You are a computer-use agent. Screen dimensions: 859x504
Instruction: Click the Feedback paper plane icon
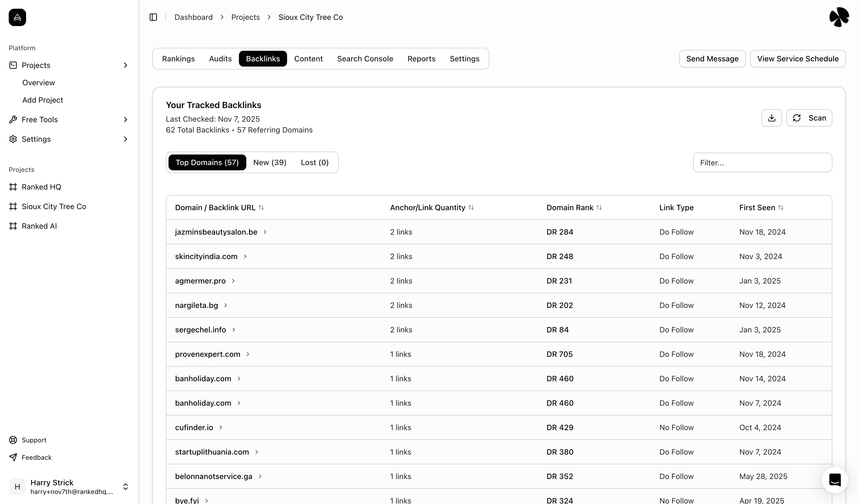(13, 457)
